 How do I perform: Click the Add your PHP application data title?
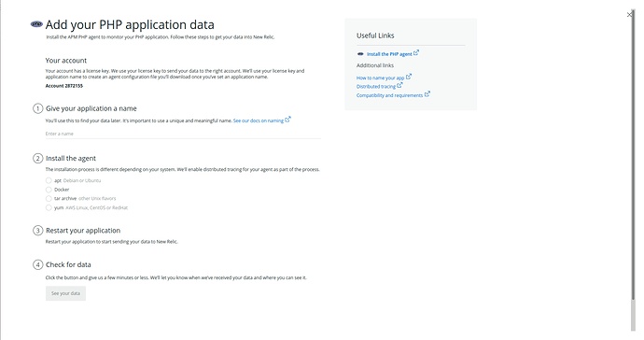(x=130, y=24)
